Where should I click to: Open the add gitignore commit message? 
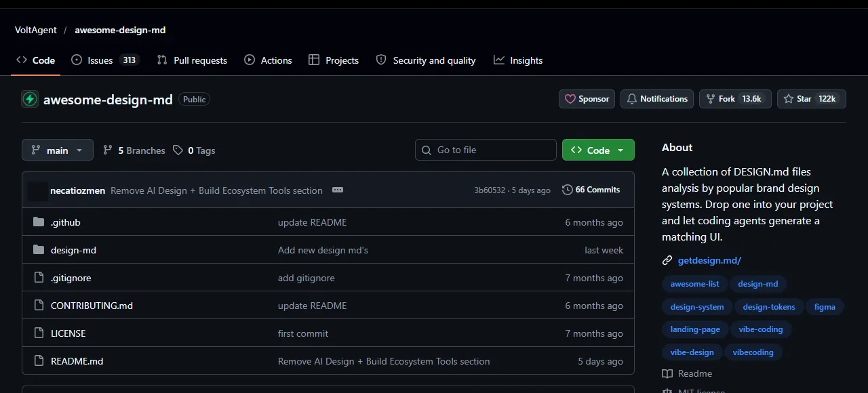point(306,278)
